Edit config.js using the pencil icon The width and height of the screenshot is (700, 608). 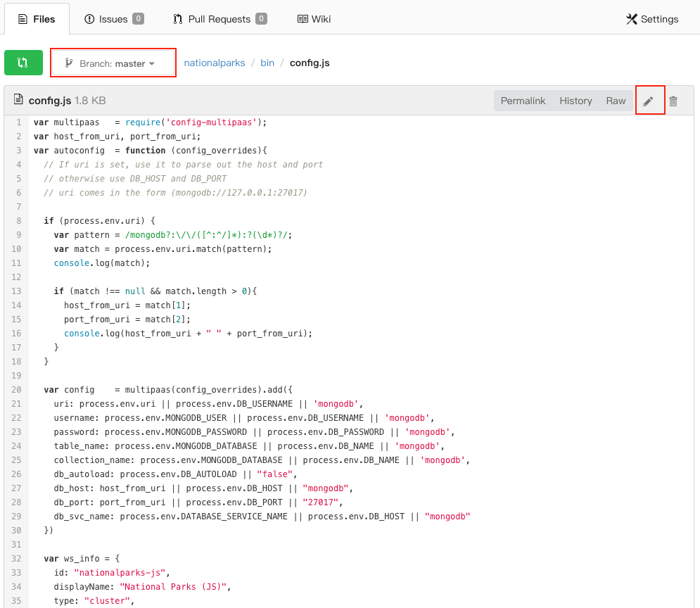(x=649, y=100)
